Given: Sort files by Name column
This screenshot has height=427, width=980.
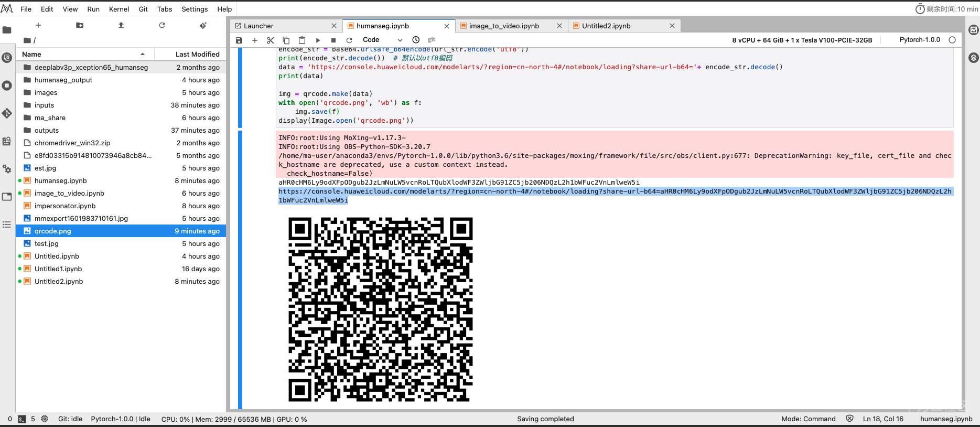Looking at the screenshot, I should [85, 54].
